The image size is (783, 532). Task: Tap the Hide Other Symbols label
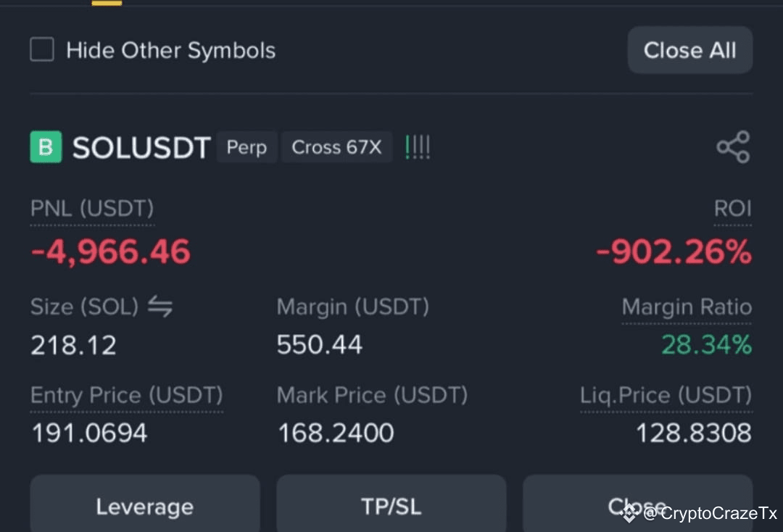171,51
